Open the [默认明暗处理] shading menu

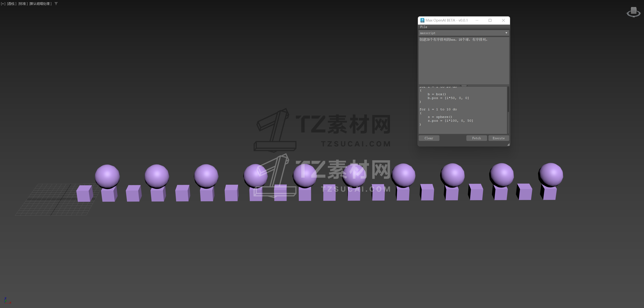tap(40, 4)
